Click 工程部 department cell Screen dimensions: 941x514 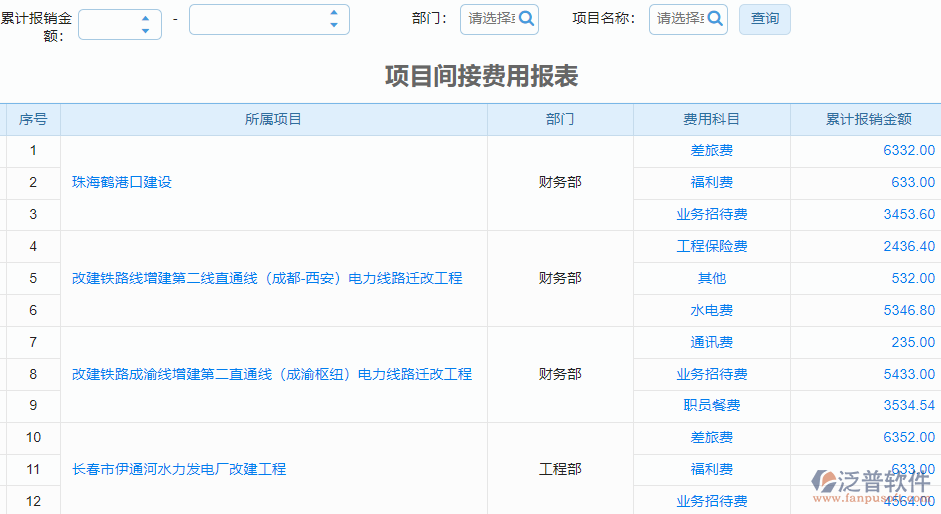[x=560, y=470]
